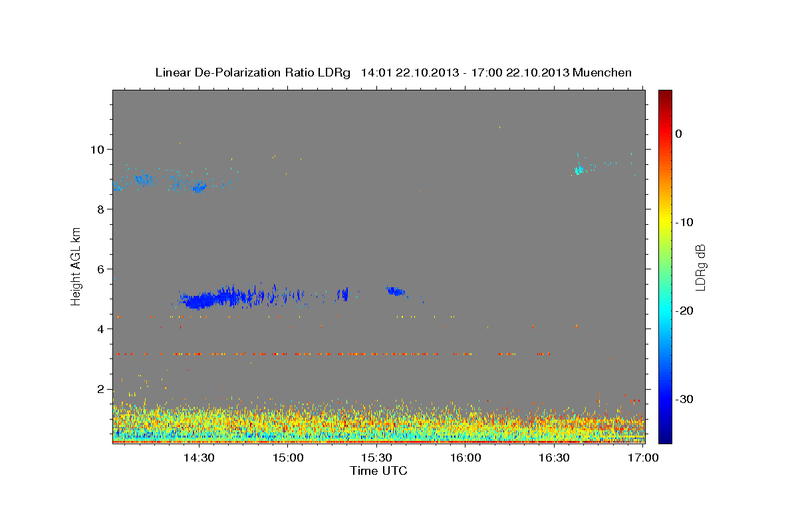Viewport: 798px width, 532px height.
Task: Click the height axis label 10
Action: point(98,149)
